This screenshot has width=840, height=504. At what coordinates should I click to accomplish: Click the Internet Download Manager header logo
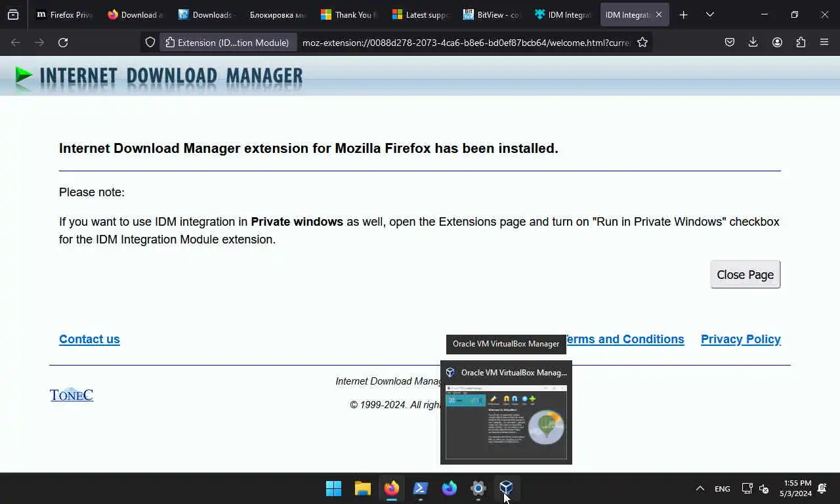pos(158,76)
